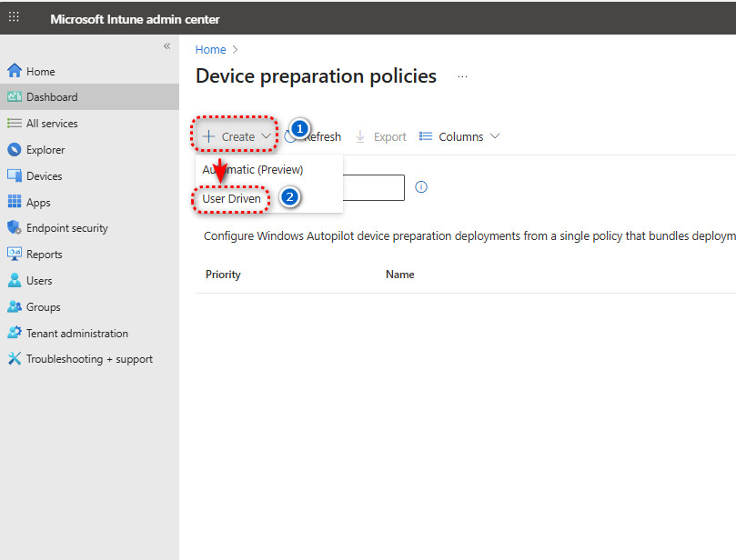Select the Dashboard icon in sidebar

(14, 97)
